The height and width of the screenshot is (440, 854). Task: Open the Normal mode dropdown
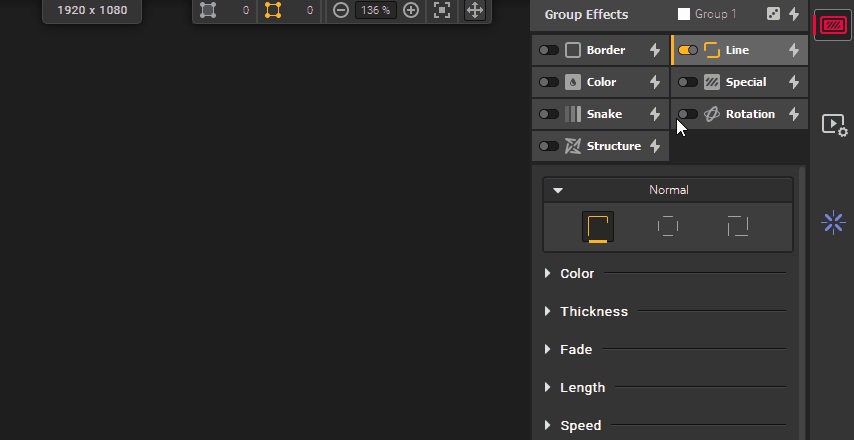pos(667,190)
